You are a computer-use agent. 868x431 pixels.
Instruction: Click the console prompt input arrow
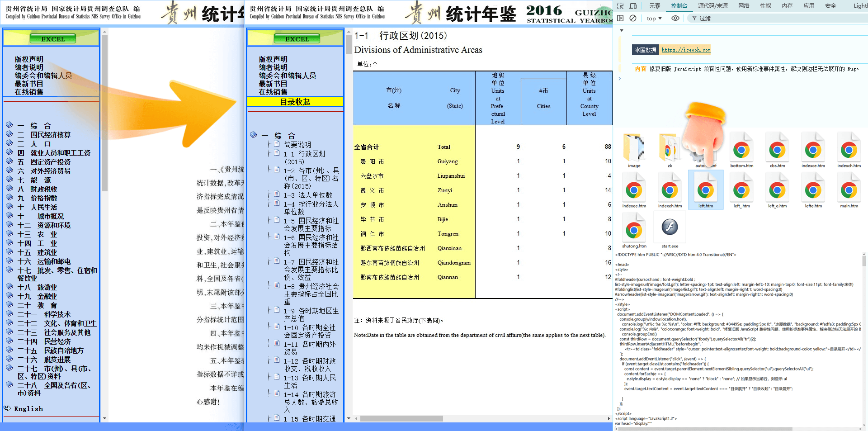(x=619, y=79)
